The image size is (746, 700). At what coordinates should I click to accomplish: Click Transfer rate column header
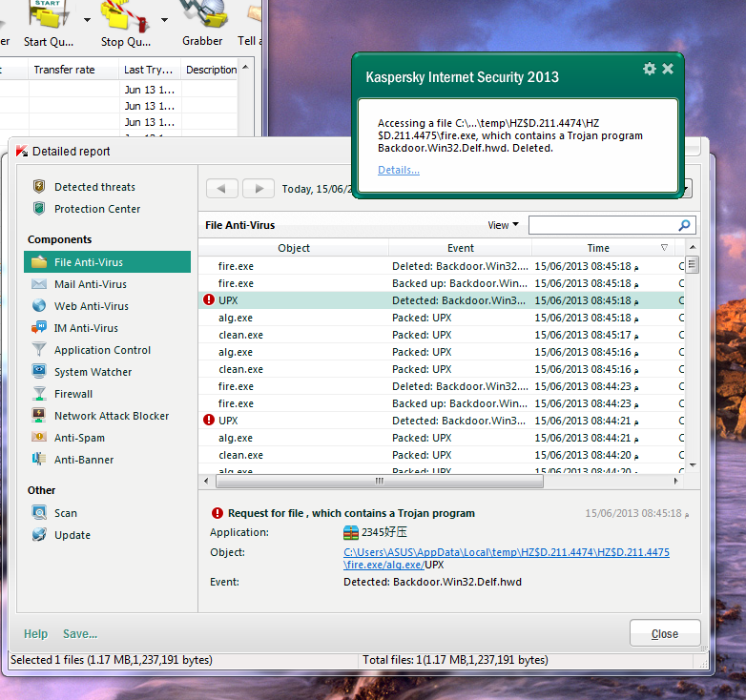pyautogui.click(x=73, y=70)
